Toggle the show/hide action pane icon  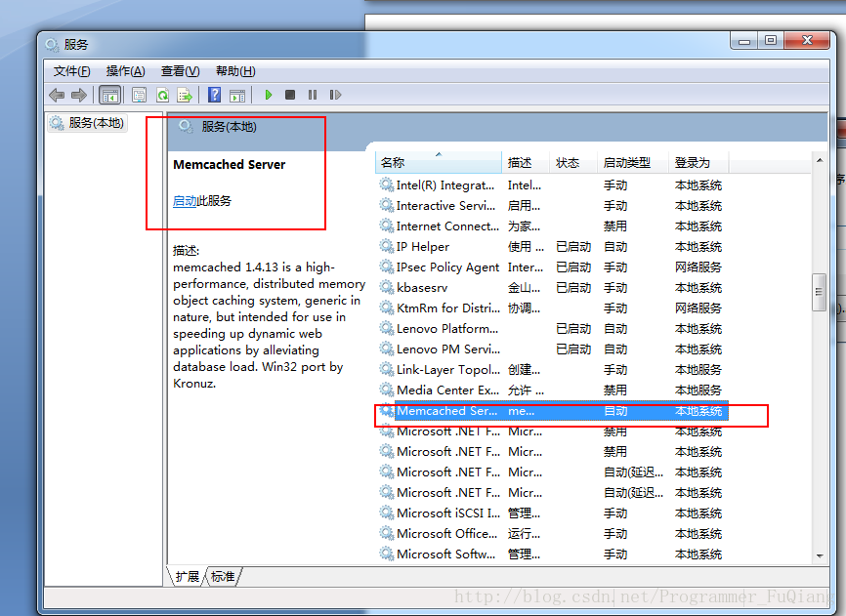237,96
